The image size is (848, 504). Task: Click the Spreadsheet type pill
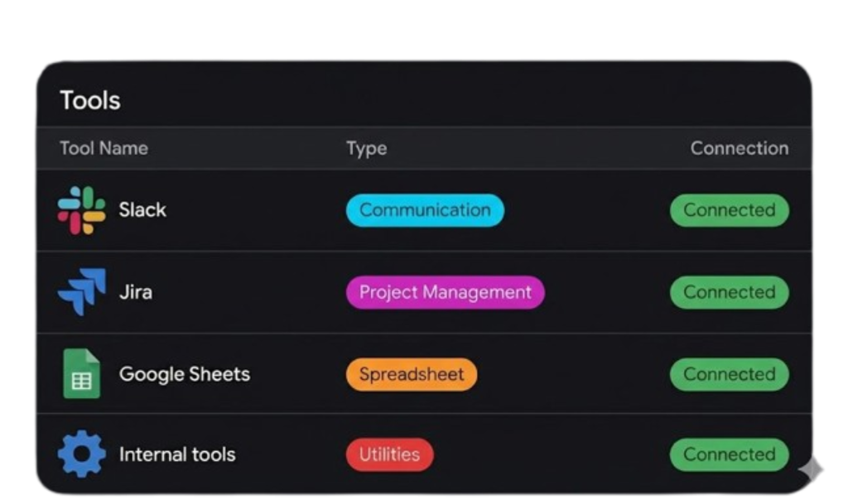coord(411,374)
